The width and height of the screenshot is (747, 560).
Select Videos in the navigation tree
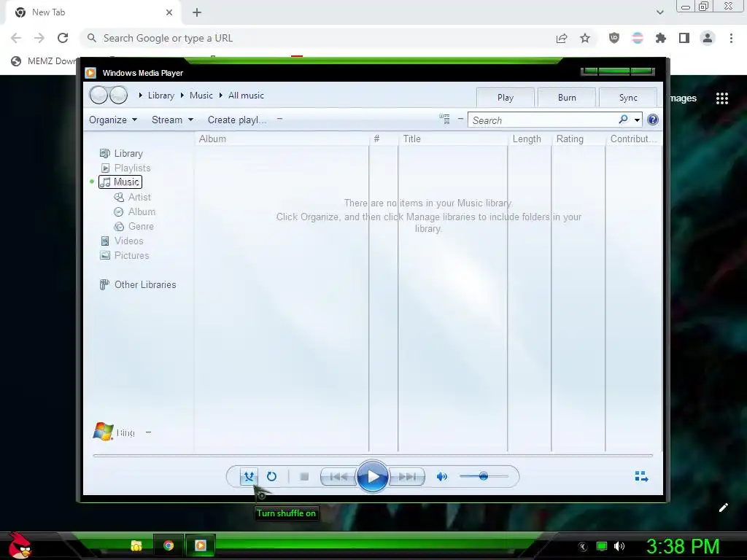122,241
